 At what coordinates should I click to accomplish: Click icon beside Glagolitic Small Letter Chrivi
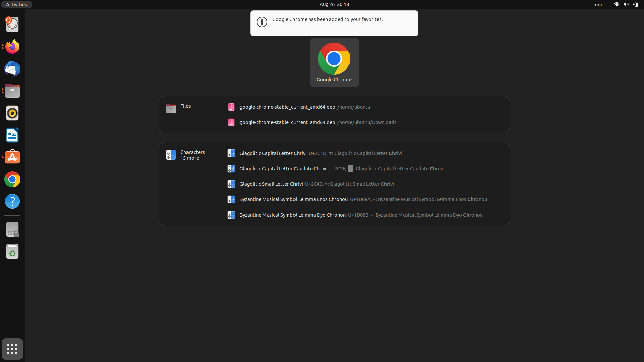pos(231,184)
